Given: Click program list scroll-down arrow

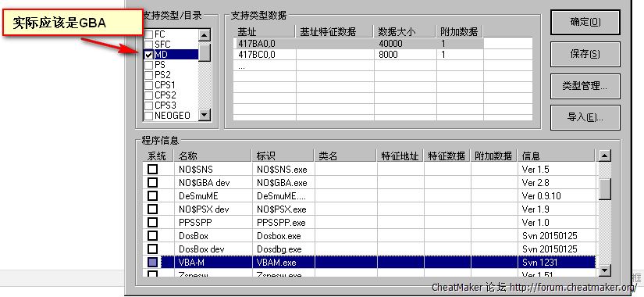Looking at the screenshot, I should point(604,270).
